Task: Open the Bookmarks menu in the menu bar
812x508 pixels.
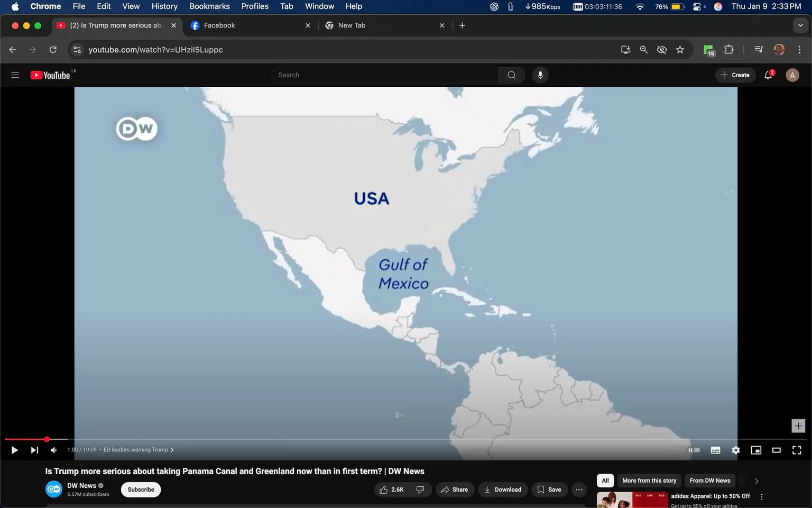Action: (209, 6)
